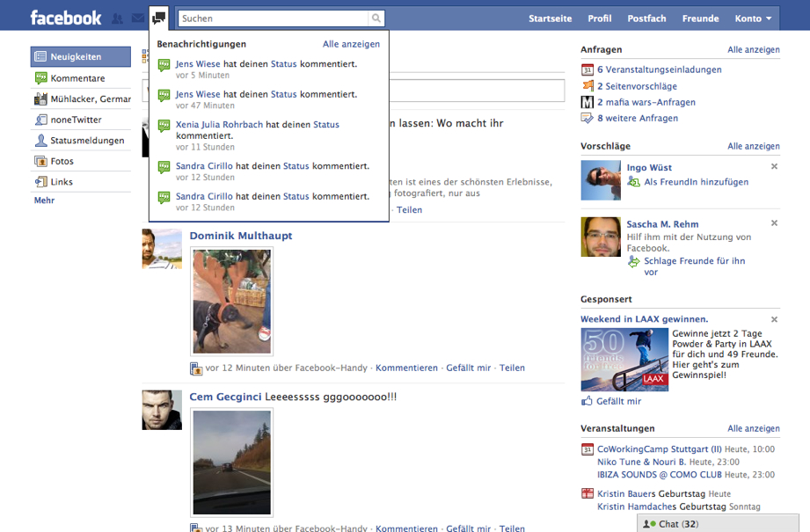Close the notifications speech bubble icon
Viewport: 810px width, 532px height.
pos(158,18)
